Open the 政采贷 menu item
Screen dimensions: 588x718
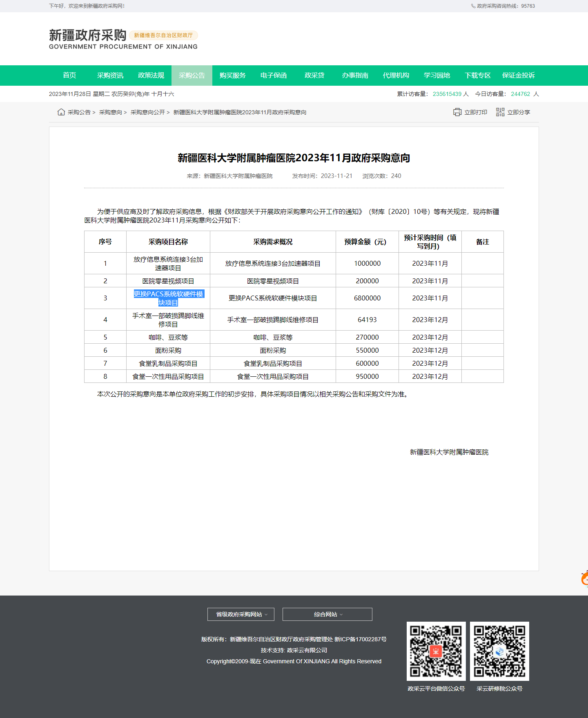coord(314,76)
